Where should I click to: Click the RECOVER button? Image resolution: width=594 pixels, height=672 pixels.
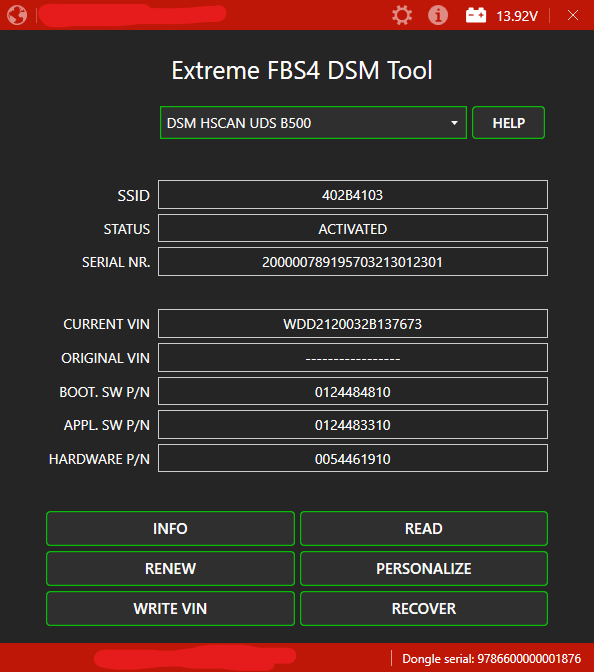tap(424, 609)
